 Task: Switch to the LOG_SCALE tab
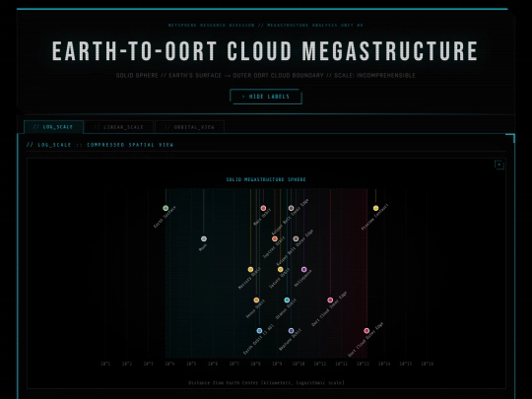click(x=53, y=127)
